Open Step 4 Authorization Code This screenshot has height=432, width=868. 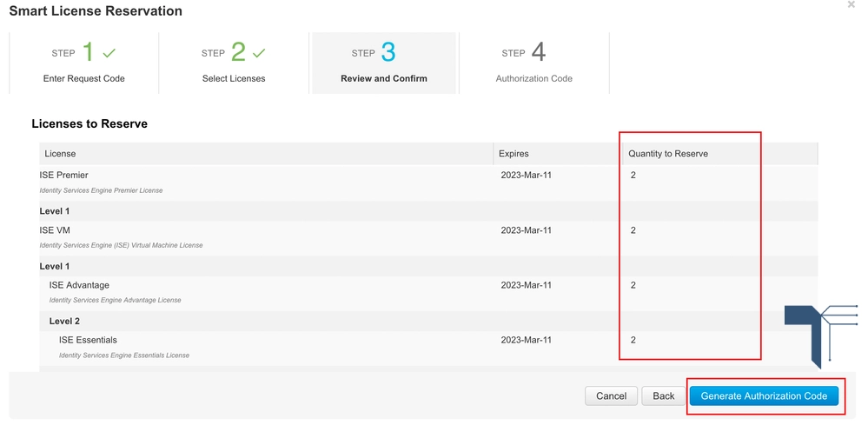[534, 63]
